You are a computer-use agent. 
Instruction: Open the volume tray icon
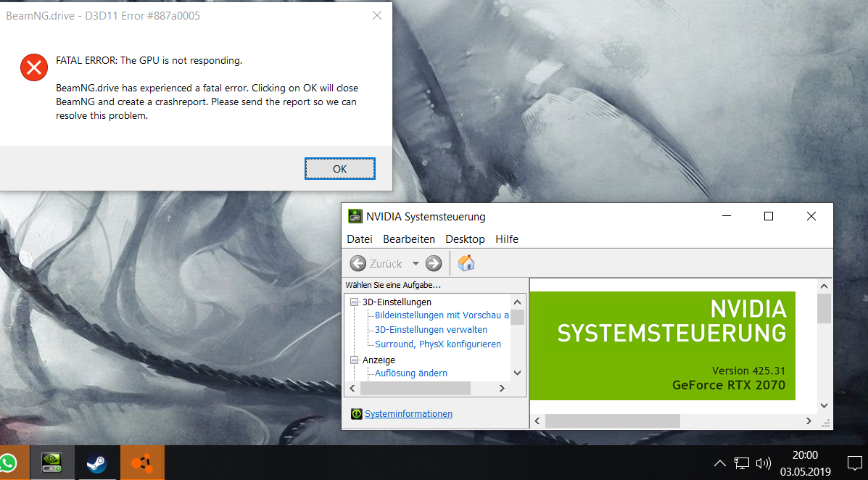click(x=764, y=463)
